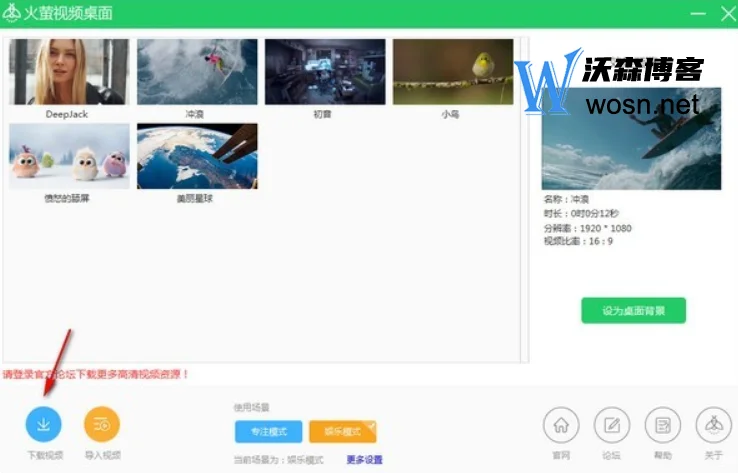738x473 pixels.
Task: Click the 美丽星球 caption text
Action: point(195,199)
